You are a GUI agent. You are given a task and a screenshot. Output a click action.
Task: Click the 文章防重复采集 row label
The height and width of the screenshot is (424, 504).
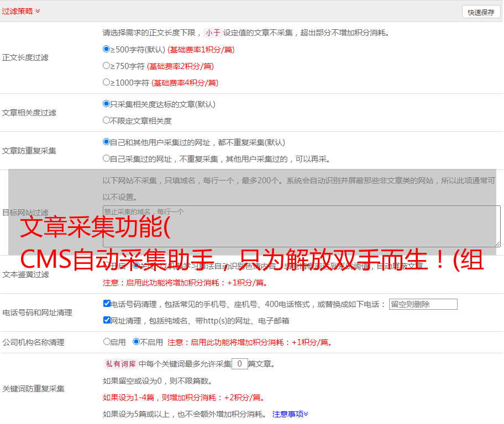click(29, 151)
